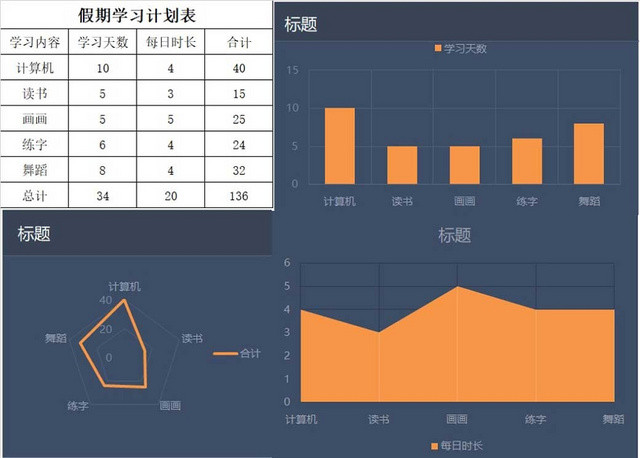Click the 6 value on area chart axis
This screenshot has height=458, width=640.
(287, 262)
